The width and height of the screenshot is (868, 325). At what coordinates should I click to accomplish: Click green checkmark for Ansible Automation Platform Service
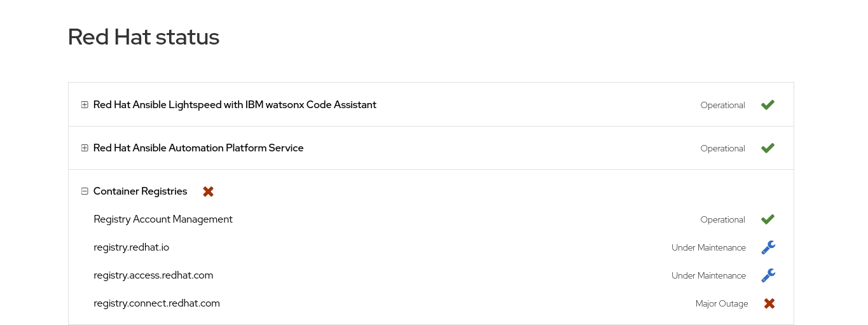pos(768,148)
